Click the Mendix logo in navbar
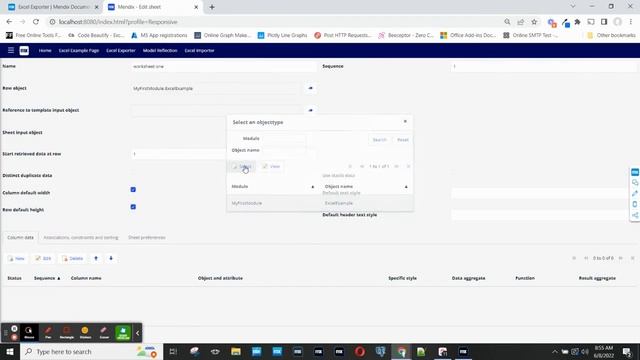The width and height of the screenshot is (640, 360). [x=24, y=50]
